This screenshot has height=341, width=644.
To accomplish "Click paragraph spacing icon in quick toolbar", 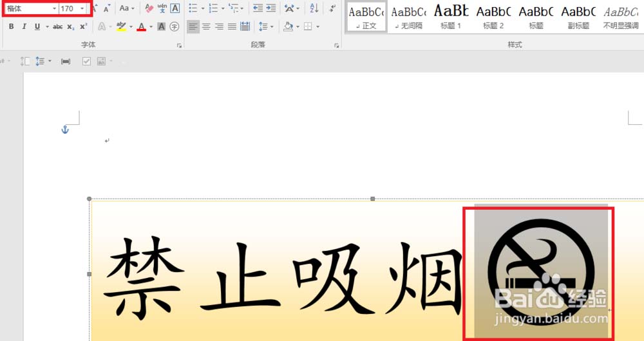I will [x=25, y=62].
